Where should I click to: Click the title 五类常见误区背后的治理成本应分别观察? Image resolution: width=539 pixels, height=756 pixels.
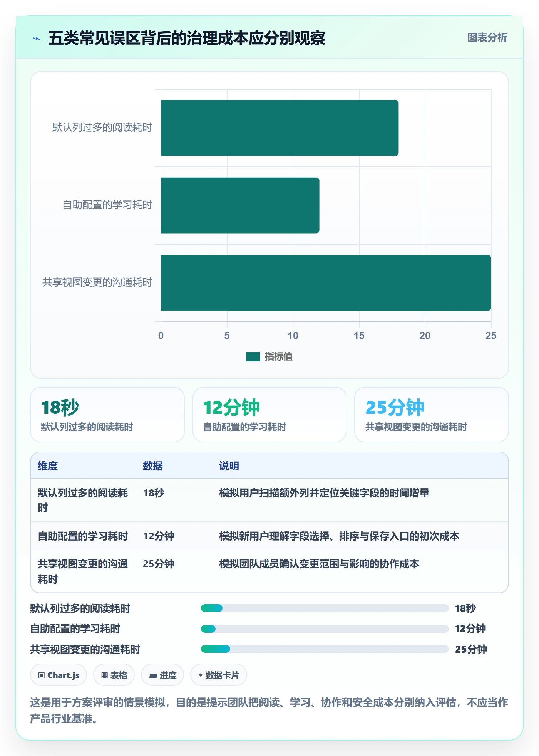tap(187, 38)
